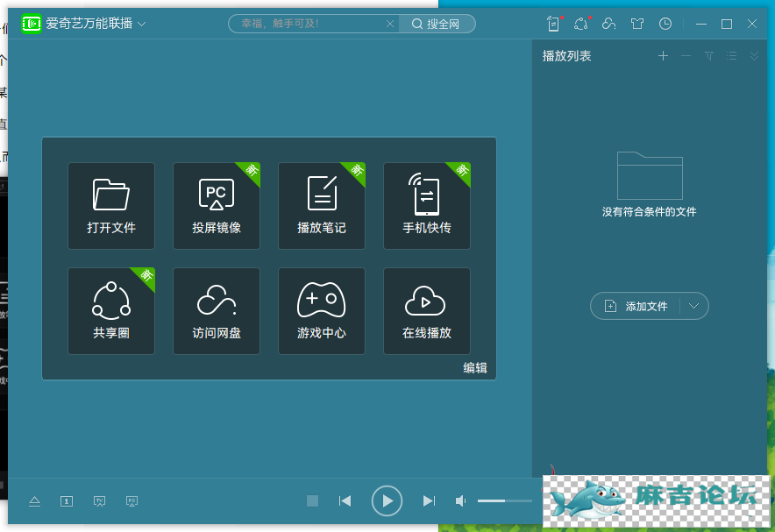Expand the 爱奇艺万能联播 title dropdown
775x532 pixels.
point(142,24)
